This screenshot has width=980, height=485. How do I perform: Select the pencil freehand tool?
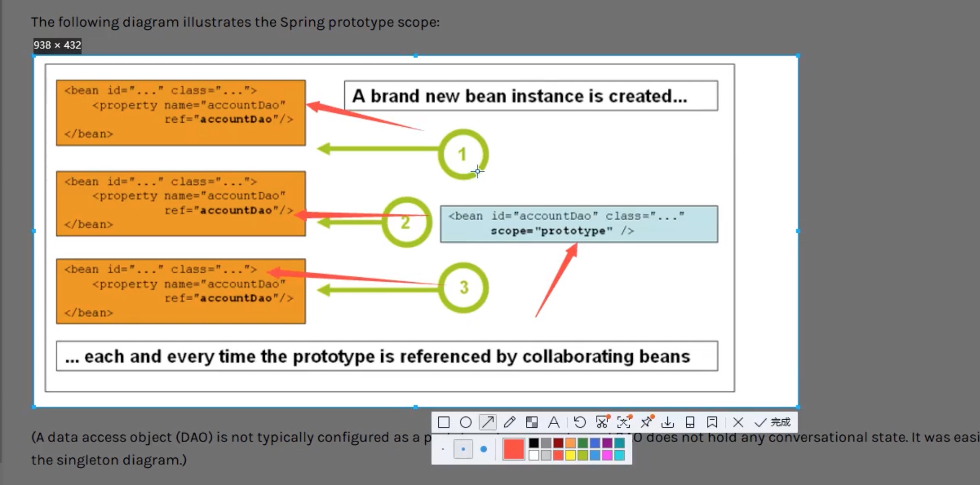(x=510, y=422)
